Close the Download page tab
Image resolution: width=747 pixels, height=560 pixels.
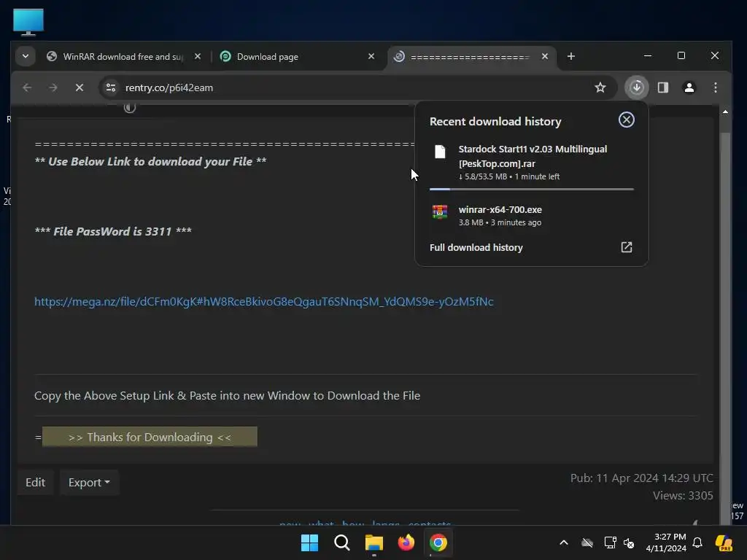(371, 56)
